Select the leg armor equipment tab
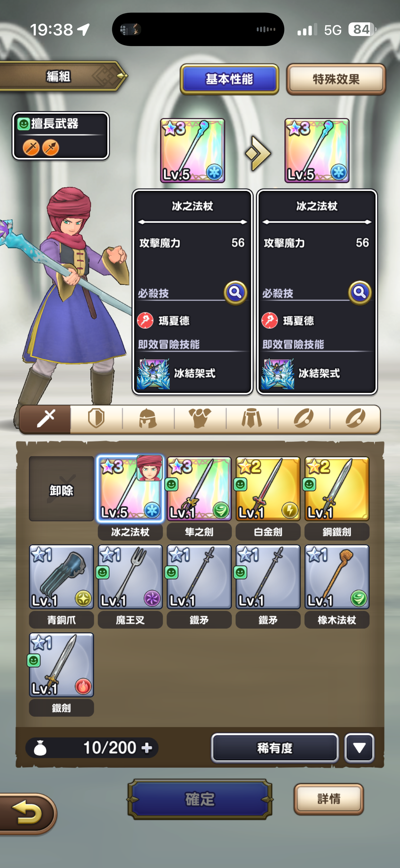 (x=252, y=419)
